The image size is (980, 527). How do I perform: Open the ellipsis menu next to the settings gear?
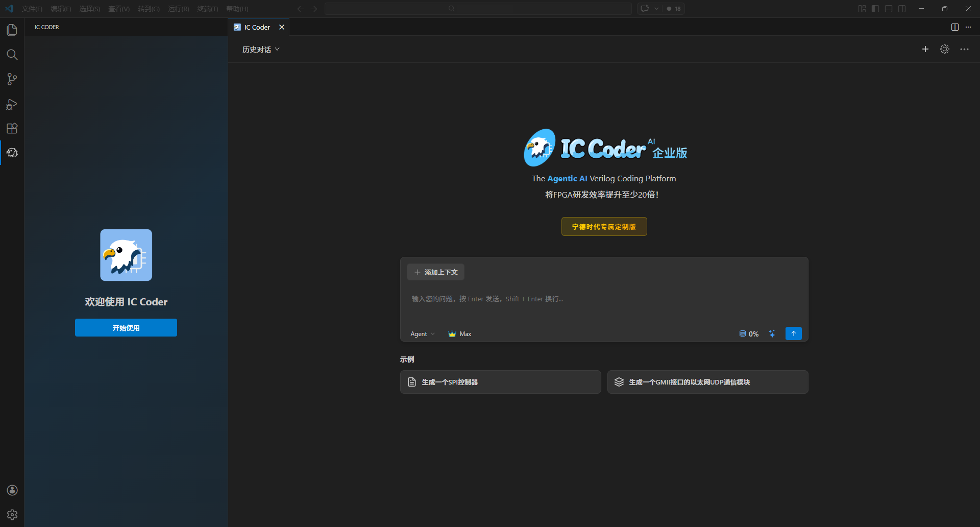(964, 49)
